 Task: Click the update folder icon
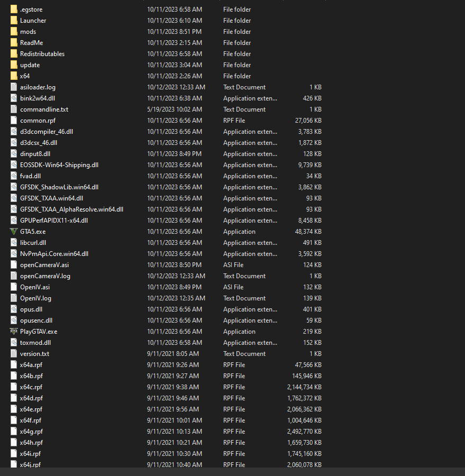click(14, 65)
